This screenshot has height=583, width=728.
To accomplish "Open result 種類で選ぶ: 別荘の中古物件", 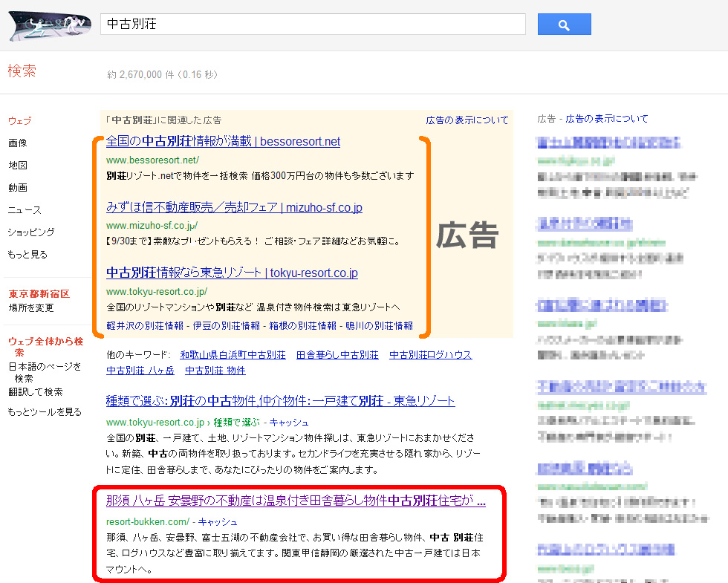I will [281, 400].
